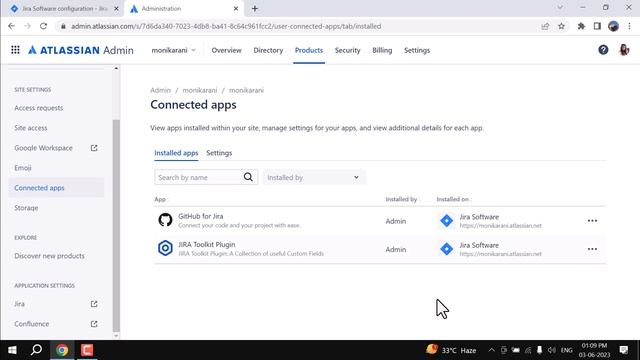Open the user profile avatar menu
This screenshot has width=640, height=360.
point(624,50)
